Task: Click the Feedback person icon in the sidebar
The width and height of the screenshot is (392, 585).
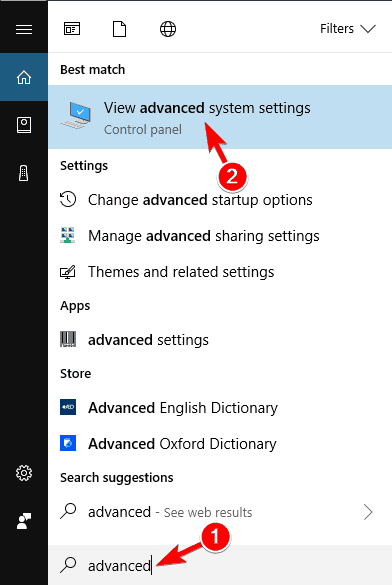Action: (x=24, y=521)
